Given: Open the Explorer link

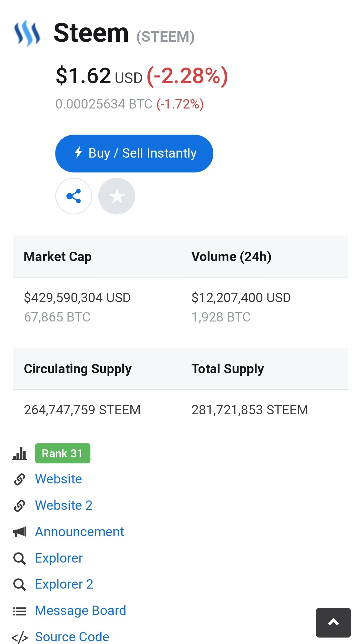Looking at the screenshot, I should (59, 558).
